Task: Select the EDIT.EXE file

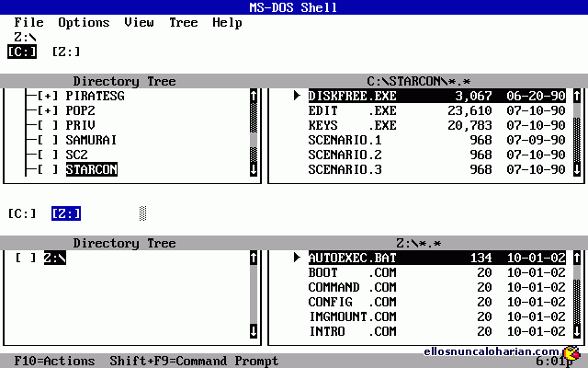Action: tap(352, 110)
